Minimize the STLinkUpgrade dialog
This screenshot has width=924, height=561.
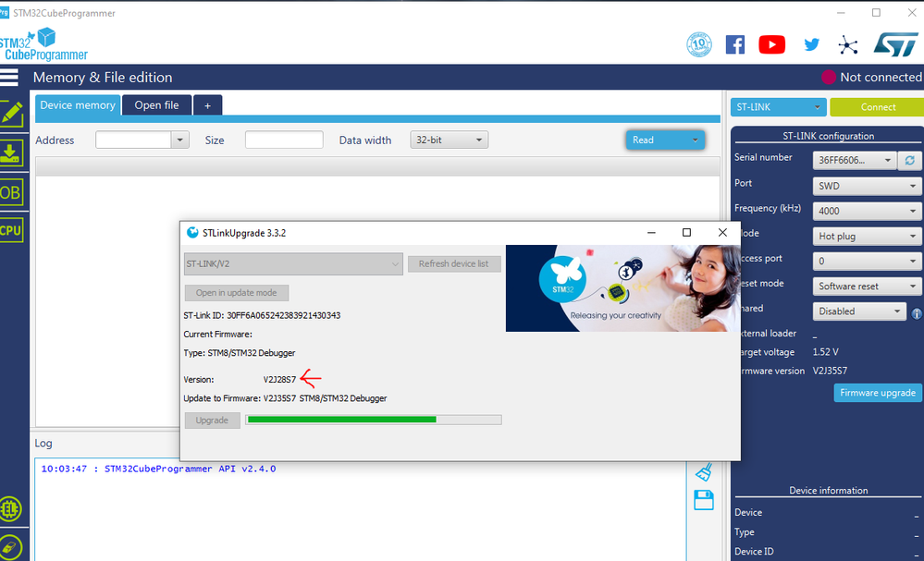[x=651, y=233]
